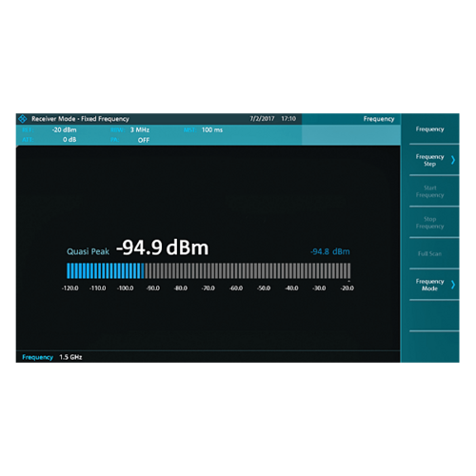Screen dimensions: 476x476
Task: Click the -40.0 scale label
Action: [x=291, y=288]
